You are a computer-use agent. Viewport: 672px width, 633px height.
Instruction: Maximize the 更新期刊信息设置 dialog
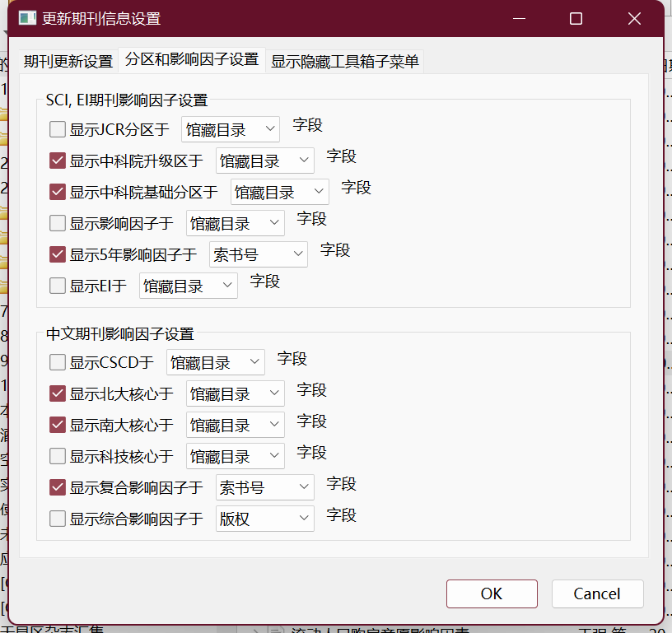click(576, 18)
